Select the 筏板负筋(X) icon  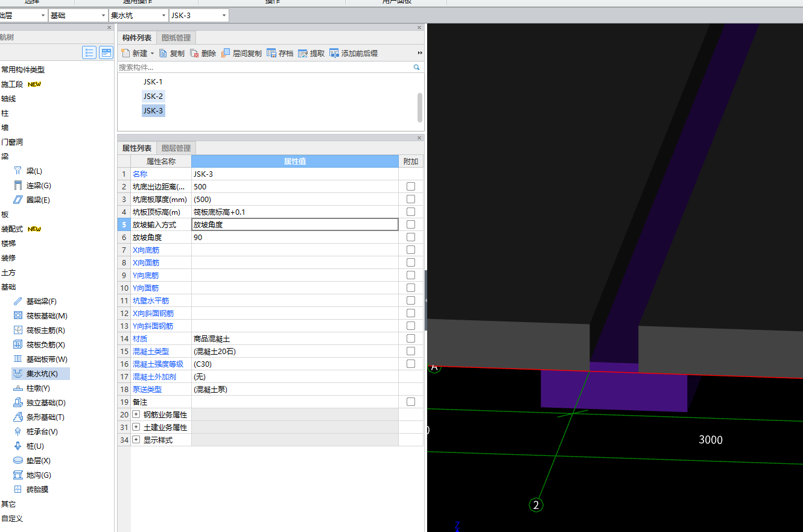17,345
